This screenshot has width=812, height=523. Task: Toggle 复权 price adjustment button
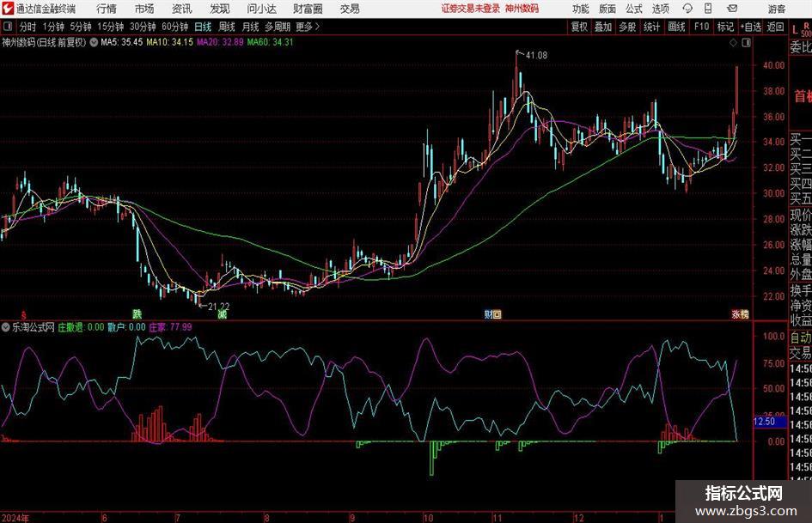(579, 27)
